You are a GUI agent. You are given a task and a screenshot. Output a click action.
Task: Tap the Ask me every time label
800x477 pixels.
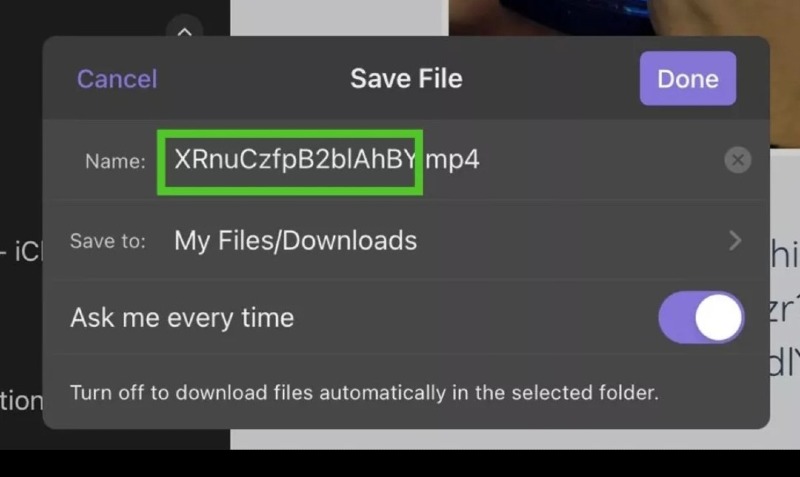(182, 318)
